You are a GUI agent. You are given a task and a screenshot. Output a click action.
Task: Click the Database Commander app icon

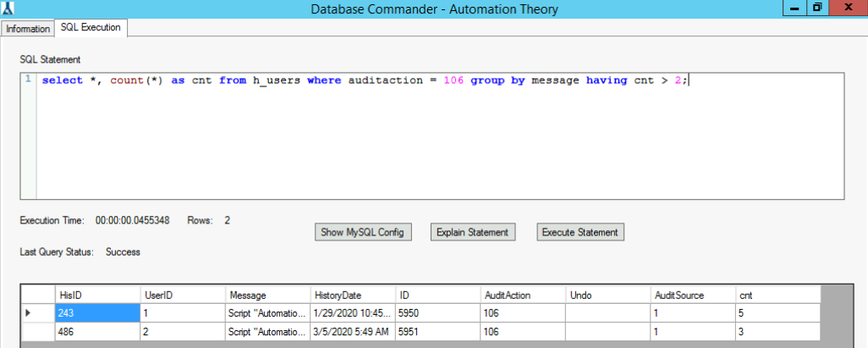[8, 8]
